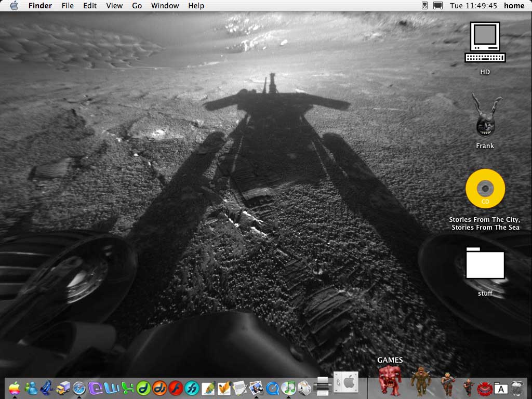This screenshot has width=532, height=399.
Task: Launch Microsoft Excel green X icon
Action: pos(128,388)
